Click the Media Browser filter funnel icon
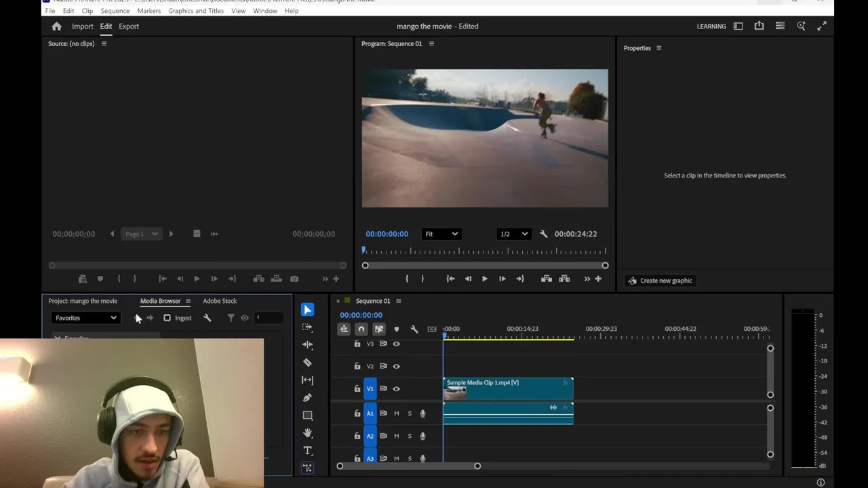This screenshot has width=868, height=488. [x=231, y=318]
